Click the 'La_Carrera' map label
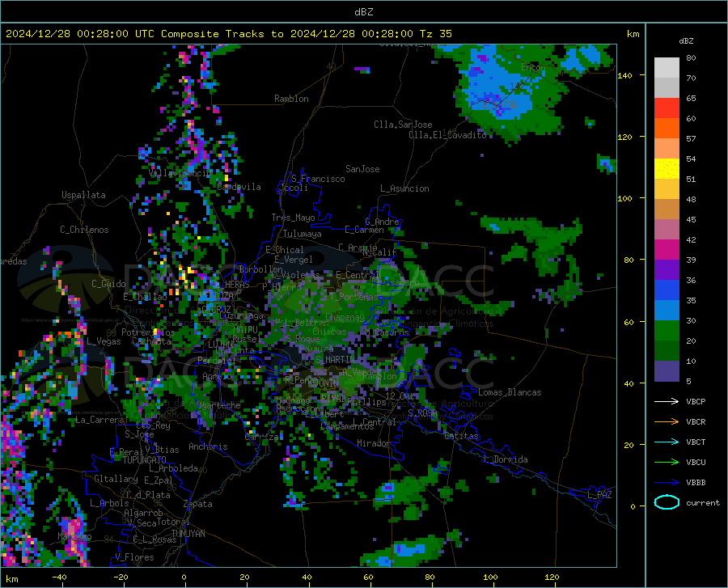The height and width of the screenshot is (588, 728). (x=99, y=420)
